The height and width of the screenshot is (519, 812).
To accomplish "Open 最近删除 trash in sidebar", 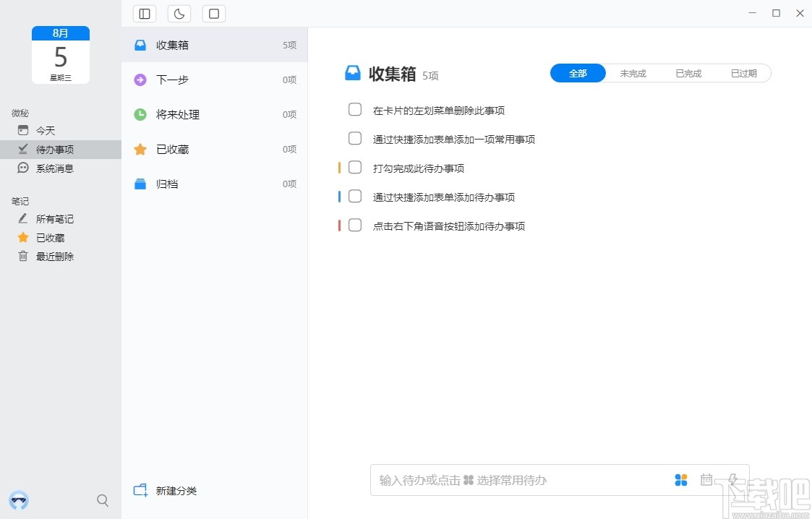I will click(61, 256).
